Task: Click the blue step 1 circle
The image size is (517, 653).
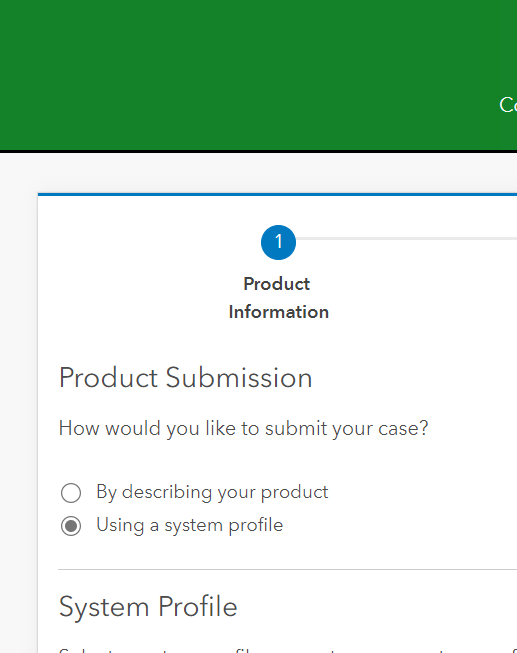Action: [278, 242]
